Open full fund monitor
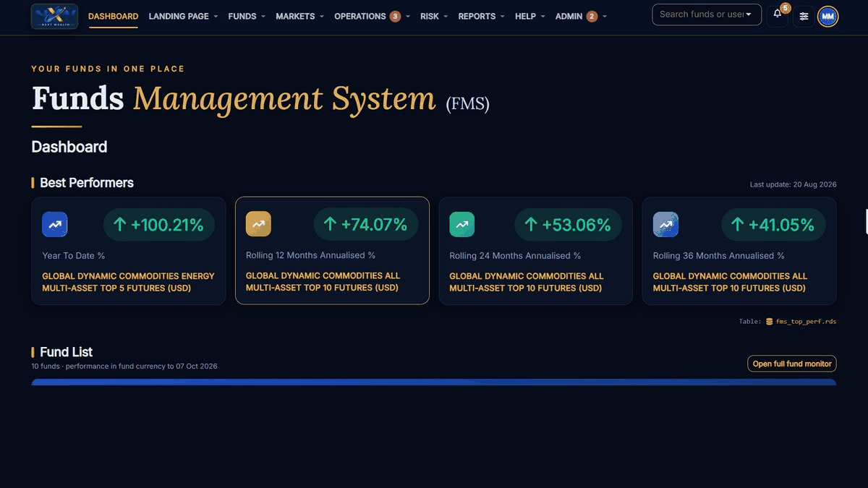This screenshot has width=868, height=488. tap(792, 364)
